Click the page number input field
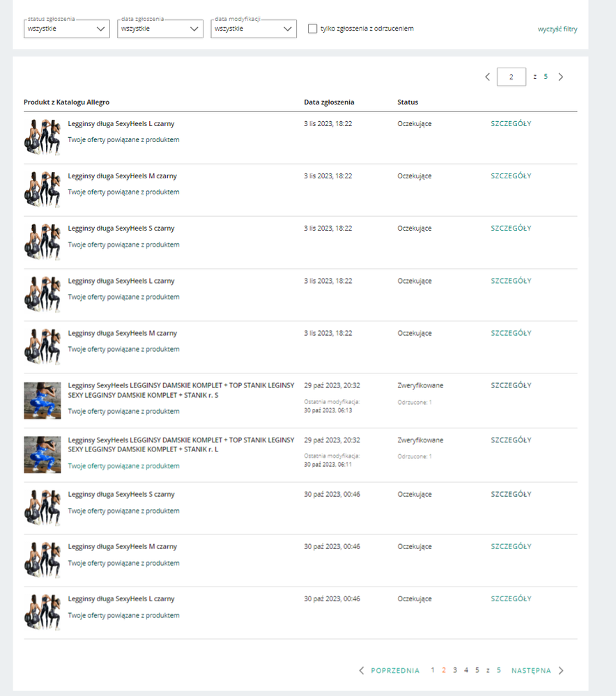 tap(511, 77)
